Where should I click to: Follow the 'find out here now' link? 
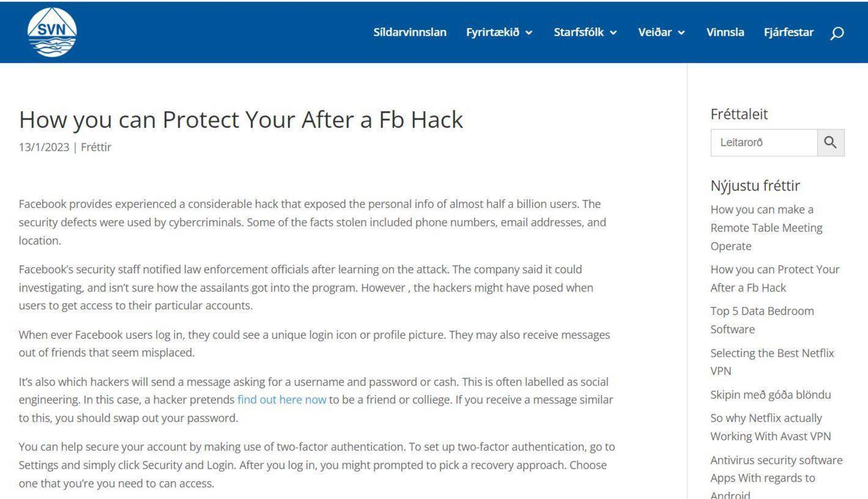point(282,400)
